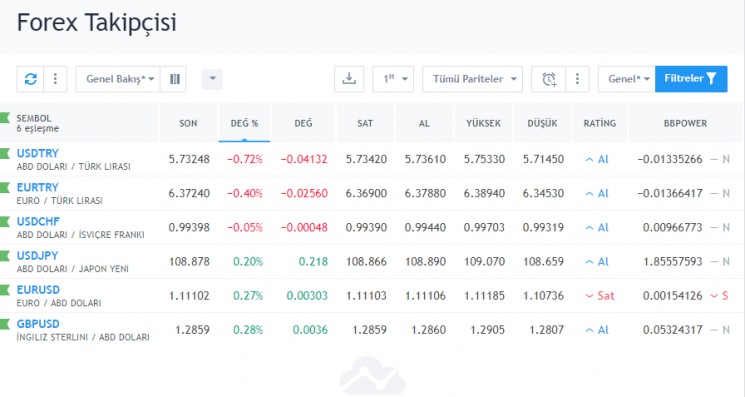
Task: Open the column setup bars icon
Action: click(x=175, y=79)
